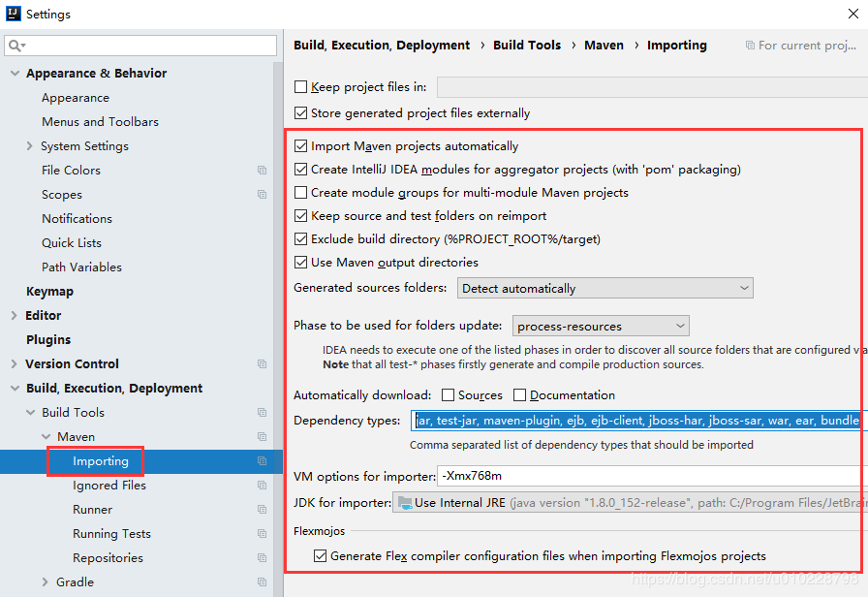
Task: Click the project-level icon beside Scopes
Action: [x=262, y=195]
